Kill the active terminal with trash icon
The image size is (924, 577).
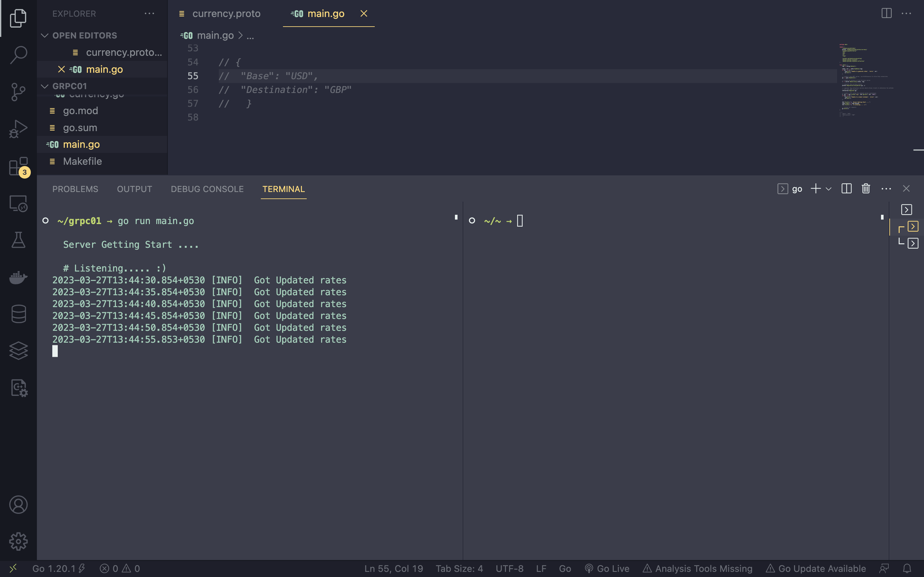865,188
